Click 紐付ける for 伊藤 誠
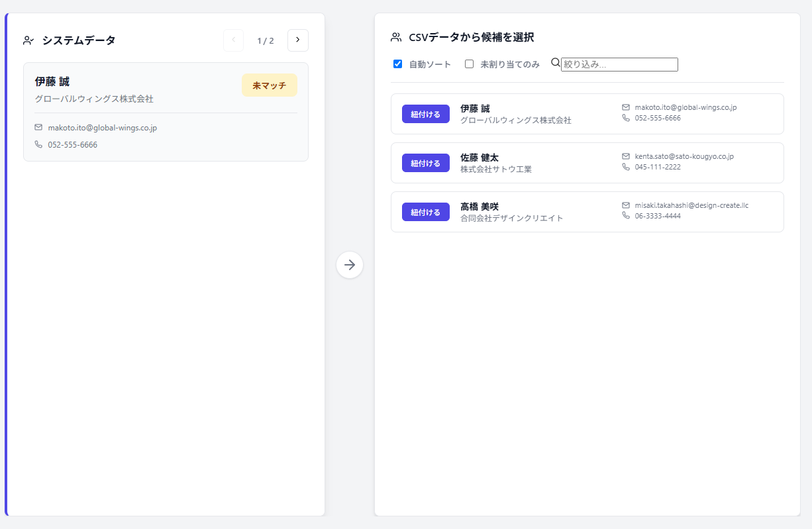The image size is (812, 529). [x=426, y=114]
